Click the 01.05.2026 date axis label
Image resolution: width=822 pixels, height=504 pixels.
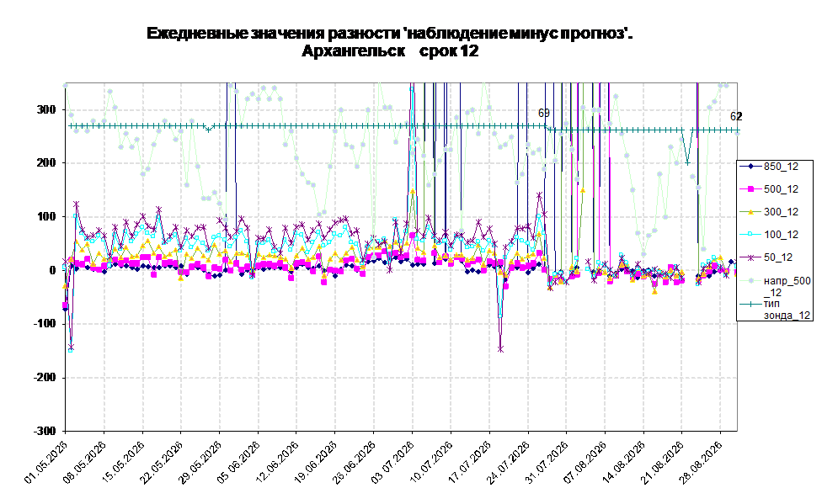click(46, 463)
